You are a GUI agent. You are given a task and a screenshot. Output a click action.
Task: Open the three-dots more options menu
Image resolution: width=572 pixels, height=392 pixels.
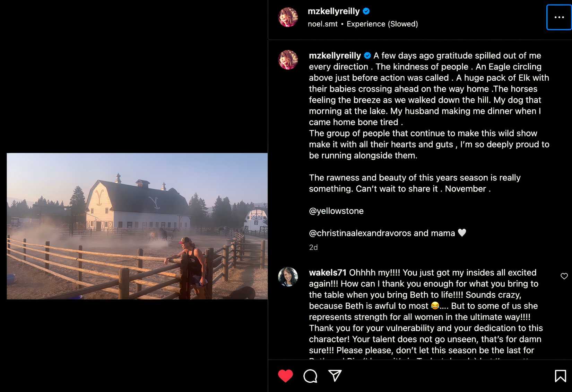559,17
